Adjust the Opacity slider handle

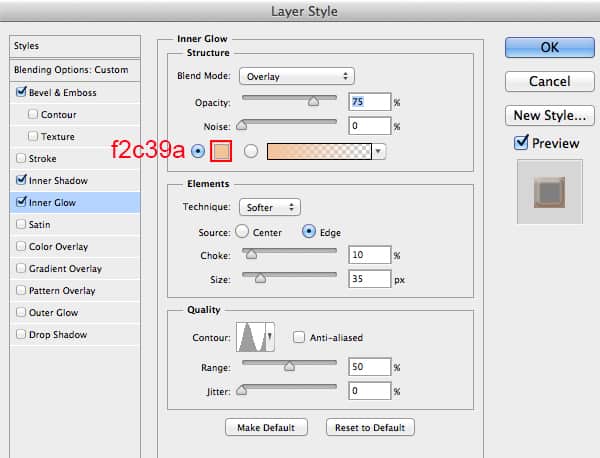(313, 101)
